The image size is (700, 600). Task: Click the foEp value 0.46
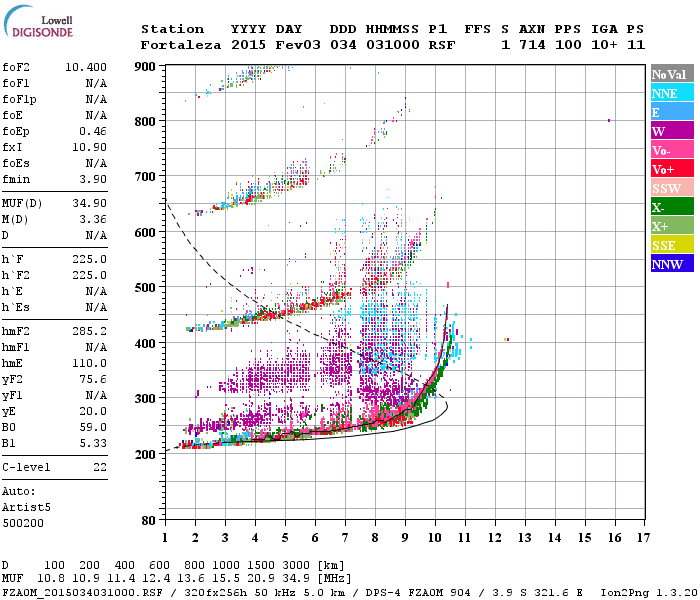tap(93, 131)
